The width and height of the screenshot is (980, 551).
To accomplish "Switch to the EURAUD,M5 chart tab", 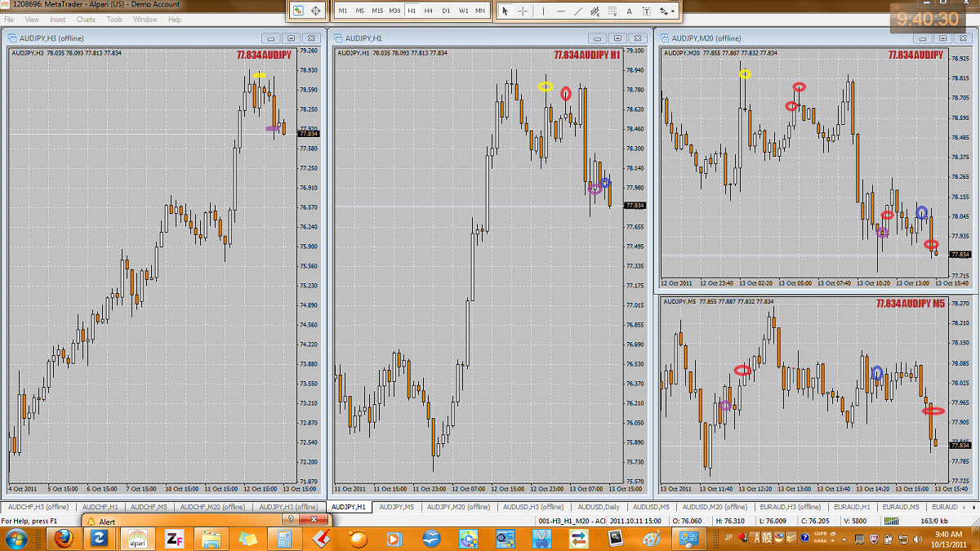I will pyautogui.click(x=899, y=507).
